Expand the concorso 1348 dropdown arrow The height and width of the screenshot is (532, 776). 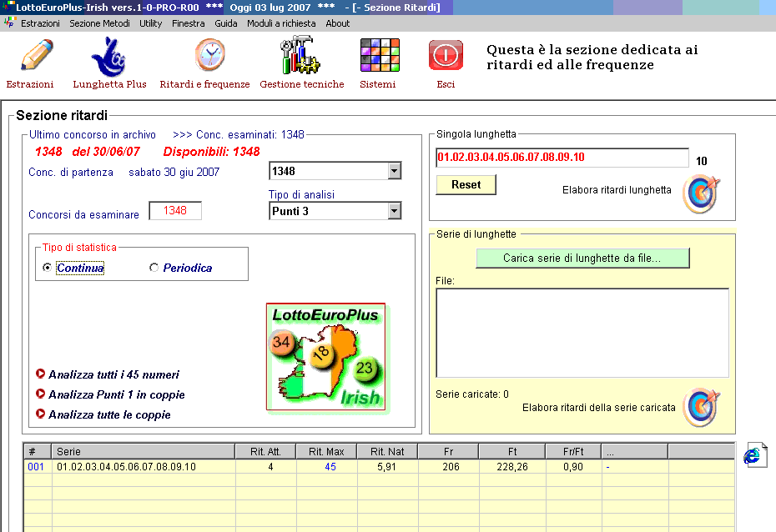tap(394, 171)
